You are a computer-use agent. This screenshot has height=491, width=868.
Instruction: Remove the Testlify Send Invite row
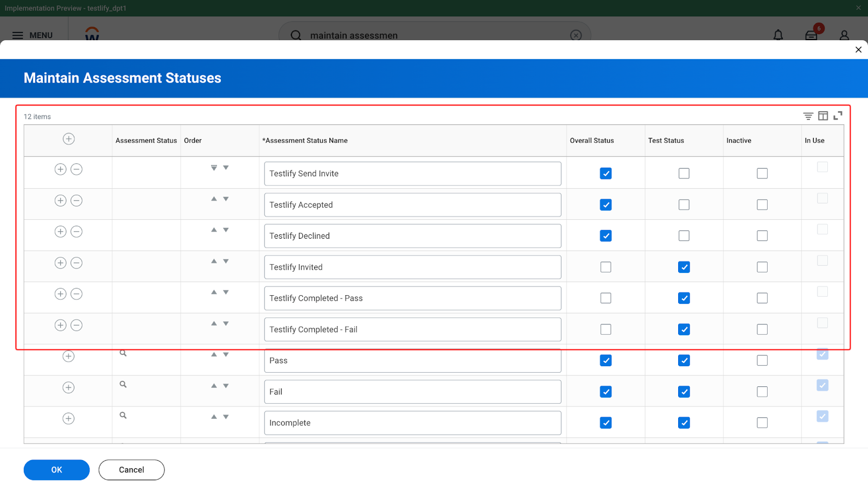pos(76,169)
